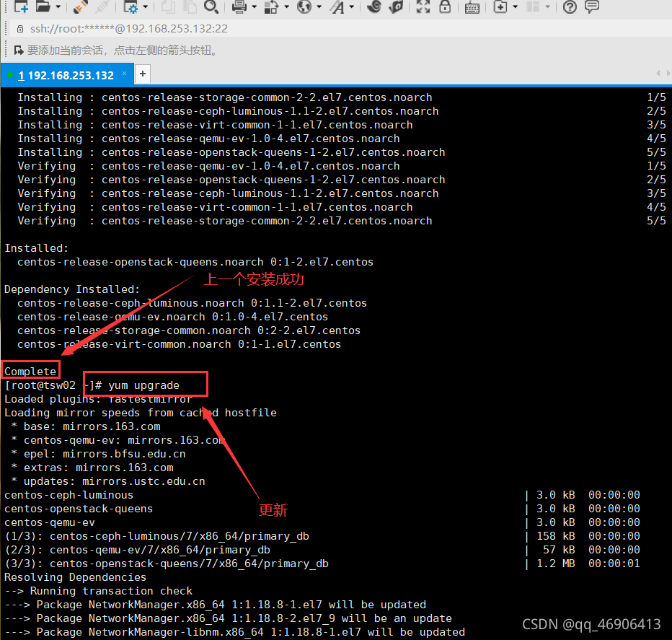672x640 pixels.
Task: Click the address bar padlock icon
Action: point(19,29)
